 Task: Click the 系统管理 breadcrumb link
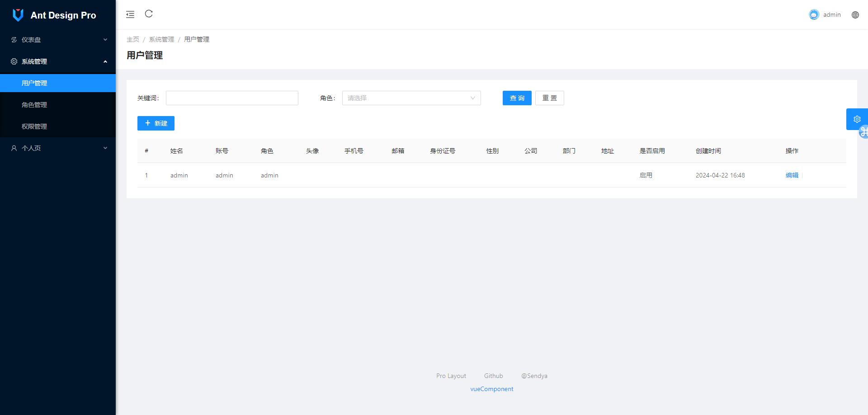click(x=162, y=39)
